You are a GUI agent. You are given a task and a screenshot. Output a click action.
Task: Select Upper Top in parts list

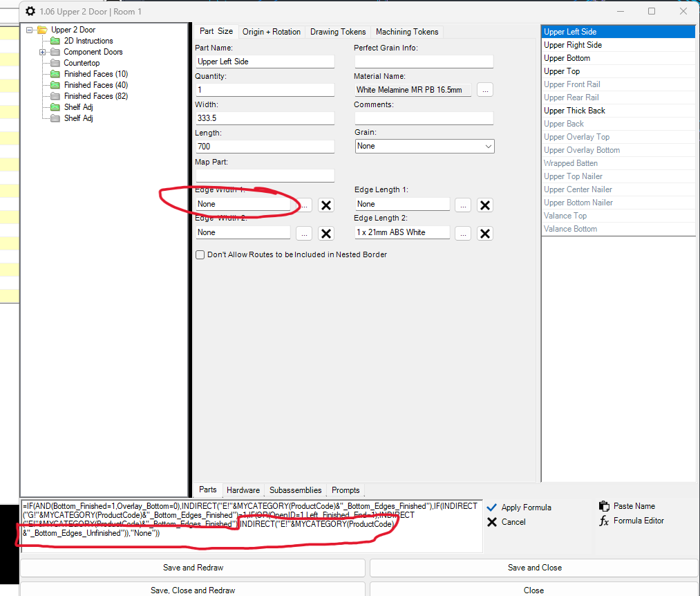click(618, 71)
